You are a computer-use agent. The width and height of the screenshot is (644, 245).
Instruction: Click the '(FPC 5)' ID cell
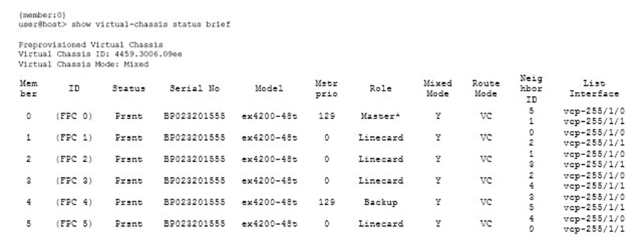click(74, 223)
